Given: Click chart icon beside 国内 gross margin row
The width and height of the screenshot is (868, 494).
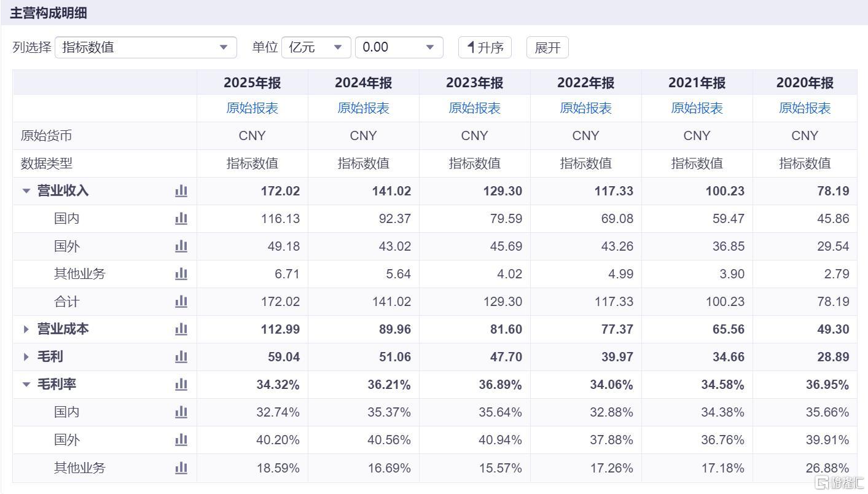Looking at the screenshot, I should tap(181, 412).
